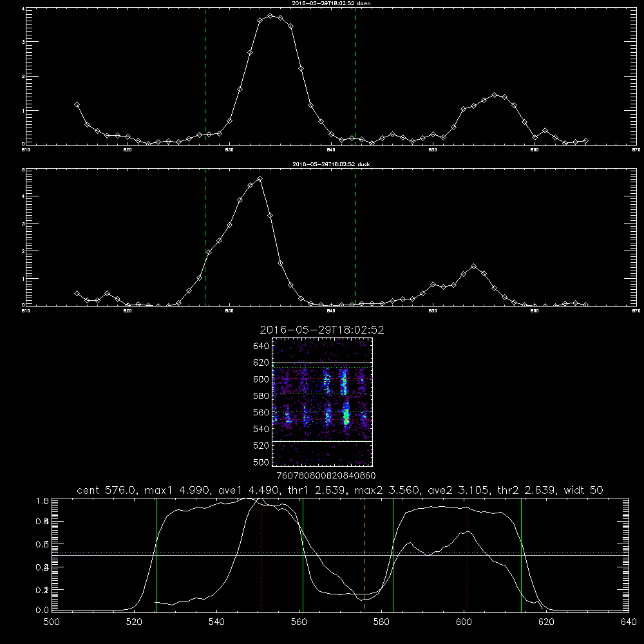Open the colored spectrogram image thumbnail
Viewport: 644px width, 644px height.
(322, 402)
